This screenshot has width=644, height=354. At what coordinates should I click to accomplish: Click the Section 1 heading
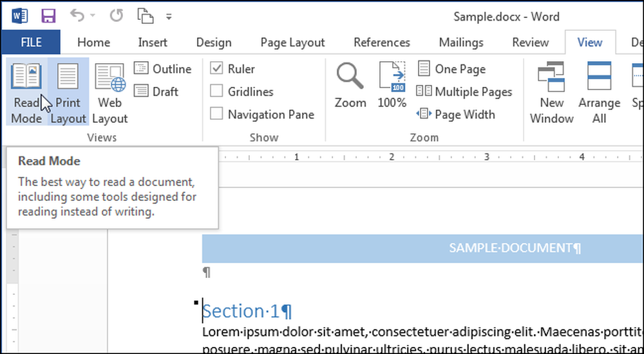[247, 312]
